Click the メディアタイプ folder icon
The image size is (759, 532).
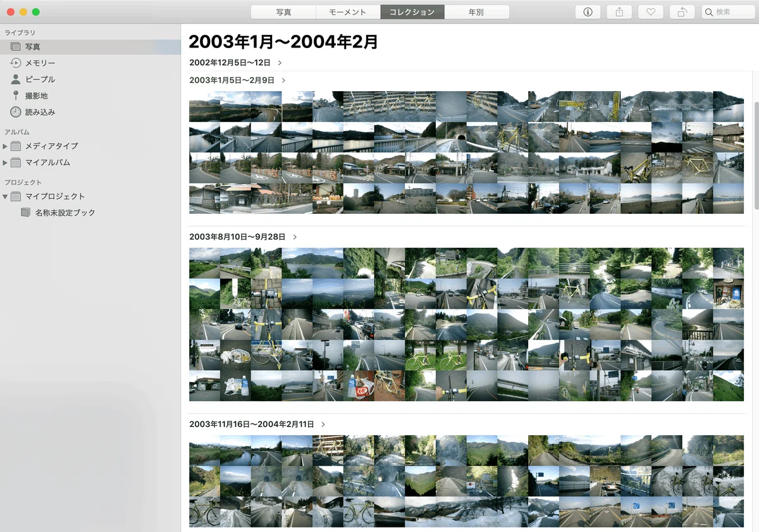click(16, 146)
